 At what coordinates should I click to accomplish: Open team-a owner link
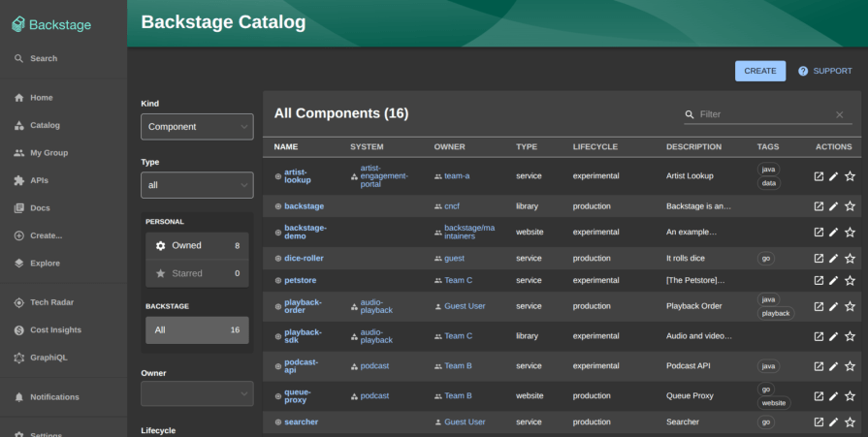[457, 176]
